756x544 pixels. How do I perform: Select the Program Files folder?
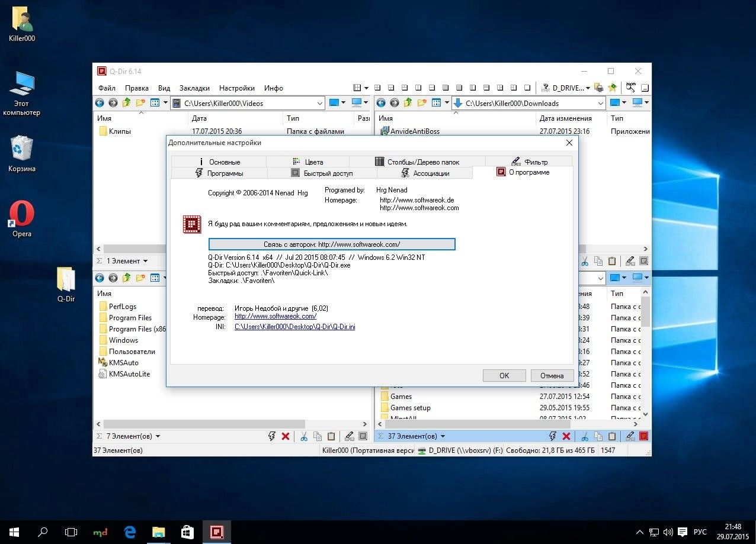coord(124,318)
